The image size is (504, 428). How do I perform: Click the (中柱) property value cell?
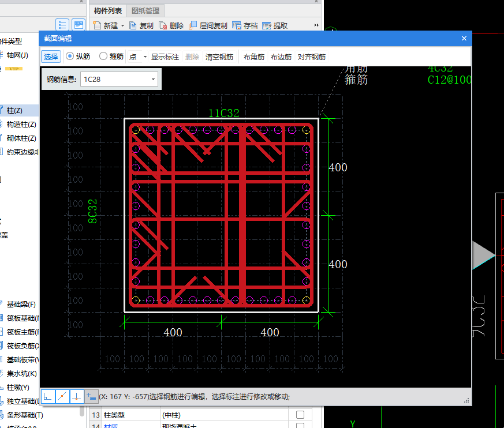coord(224,415)
